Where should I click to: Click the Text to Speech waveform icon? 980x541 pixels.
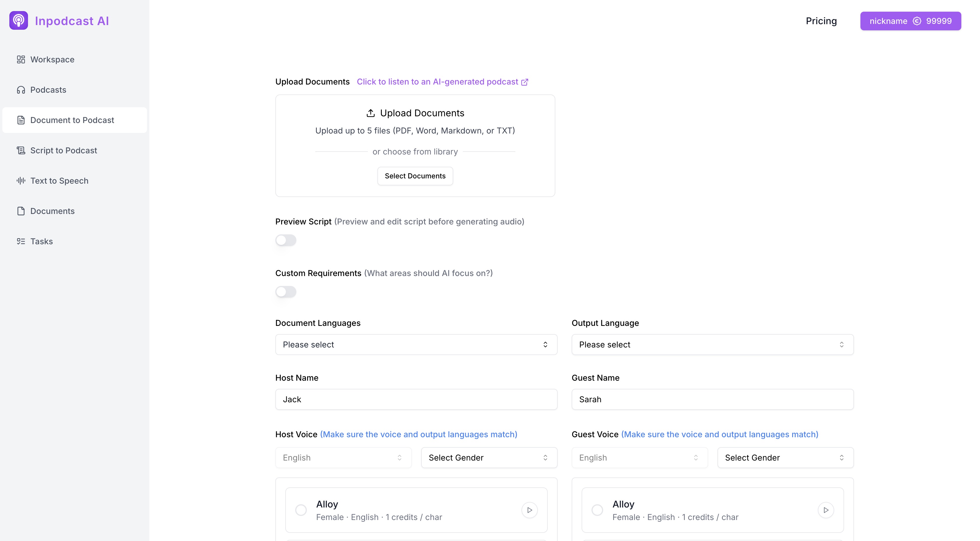[21, 181]
